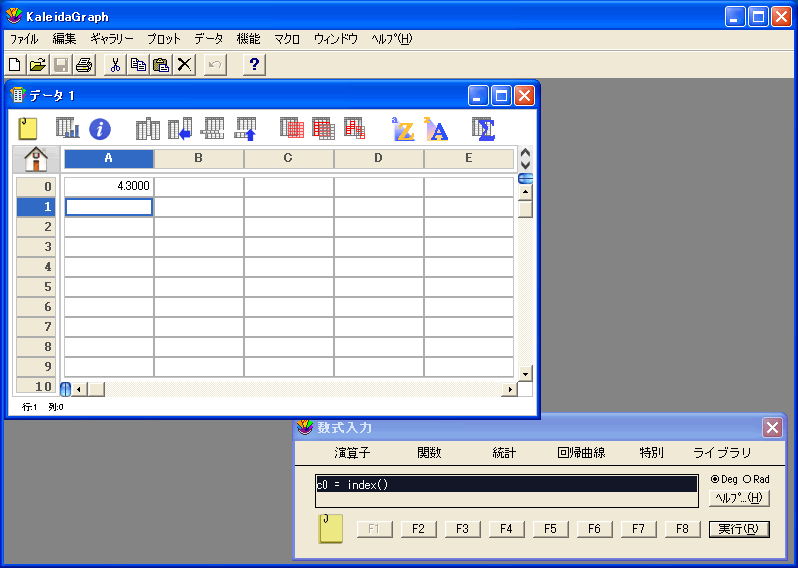This screenshot has height=568, width=798.
Task: Click the plain columns icon in data toolbar
Action: point(148,129)
